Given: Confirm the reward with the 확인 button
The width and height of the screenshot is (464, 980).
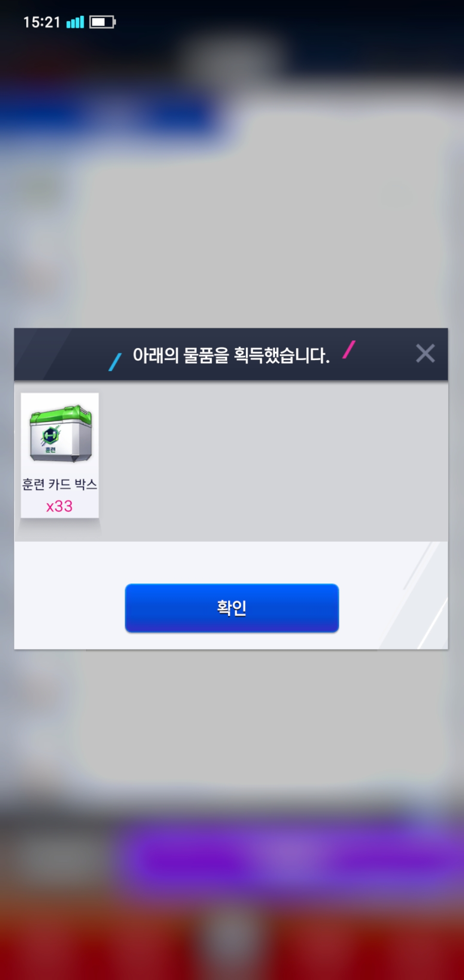Looking at the screenshot, I should point(232,608).
